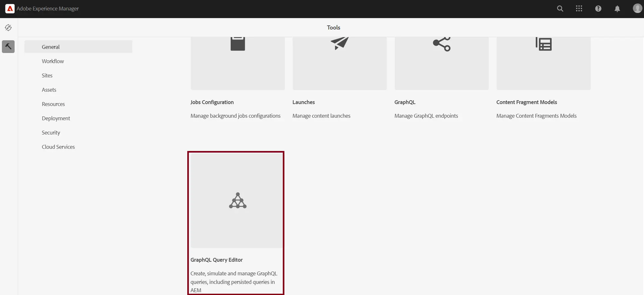Click the Launches paper plane icon
The image size is (644, 295).
340,43
